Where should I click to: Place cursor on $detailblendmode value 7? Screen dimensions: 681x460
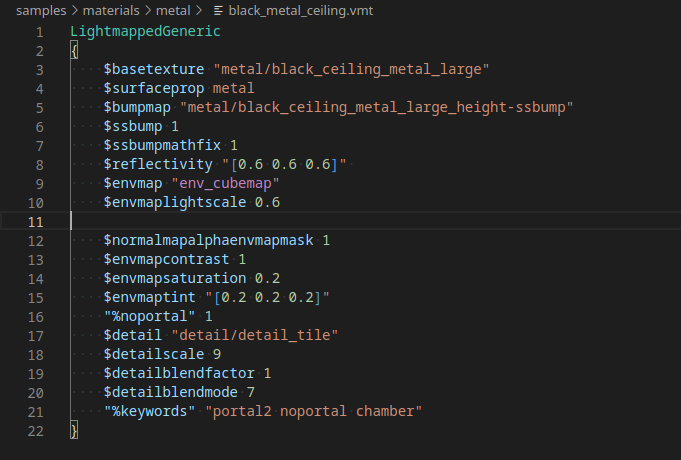251,393
